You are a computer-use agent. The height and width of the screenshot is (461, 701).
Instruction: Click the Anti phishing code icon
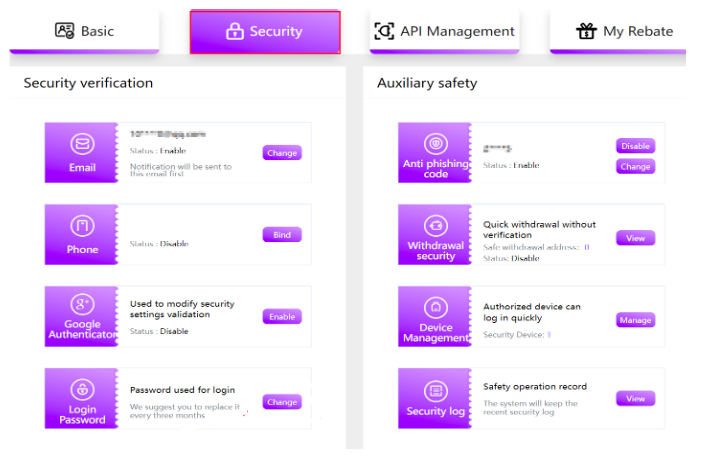point(434,143)
